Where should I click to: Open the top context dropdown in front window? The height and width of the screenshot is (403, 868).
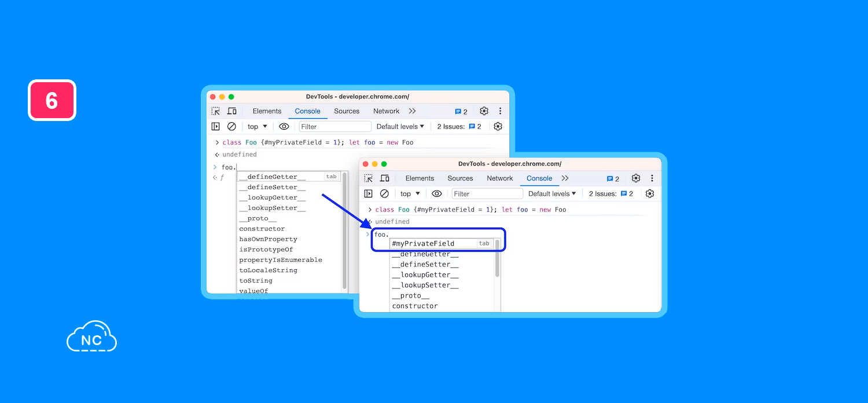tap(410, 193)
